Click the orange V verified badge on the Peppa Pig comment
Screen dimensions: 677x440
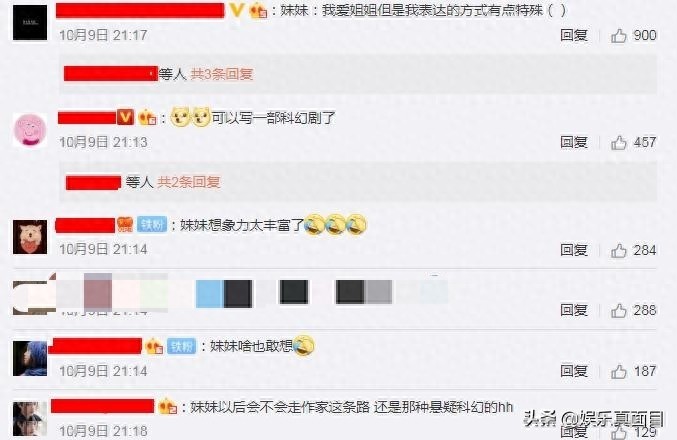(125, 117)
